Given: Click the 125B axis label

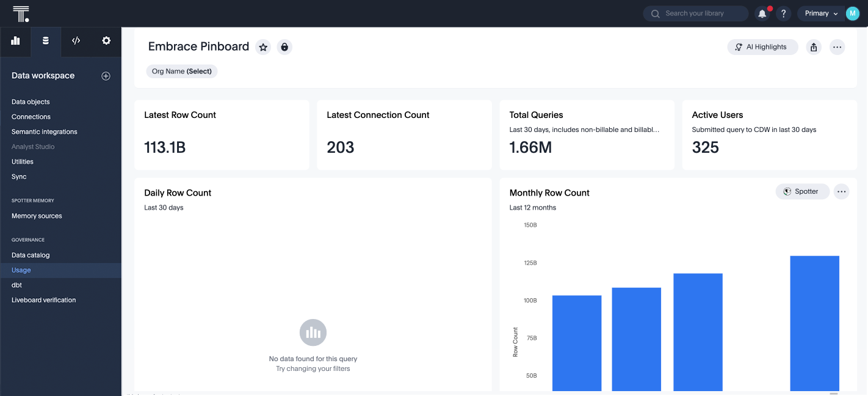Looking at the screenshot, I should point(530,263).
